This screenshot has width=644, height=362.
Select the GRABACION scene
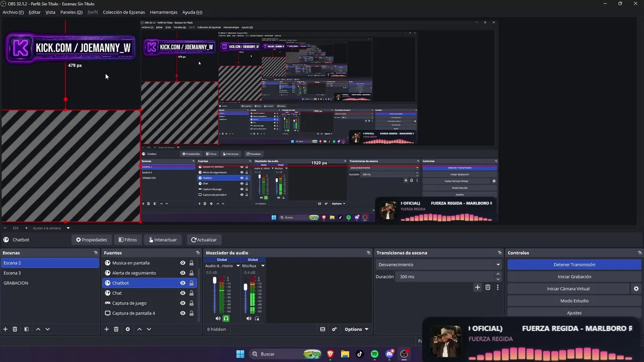50,283
